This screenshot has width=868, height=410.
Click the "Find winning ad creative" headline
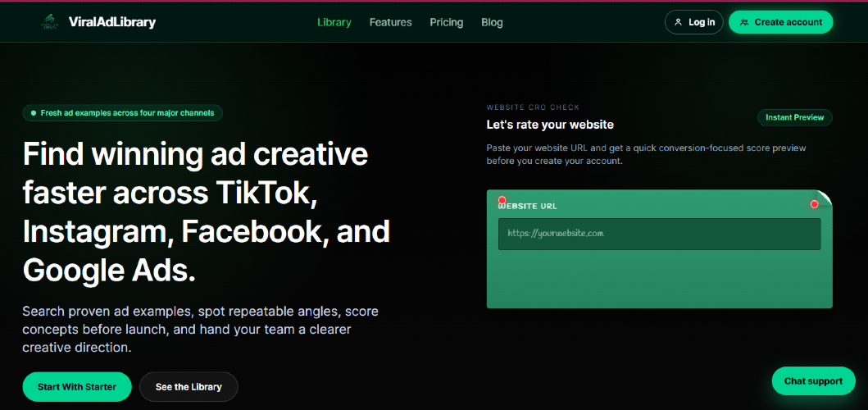207,212
